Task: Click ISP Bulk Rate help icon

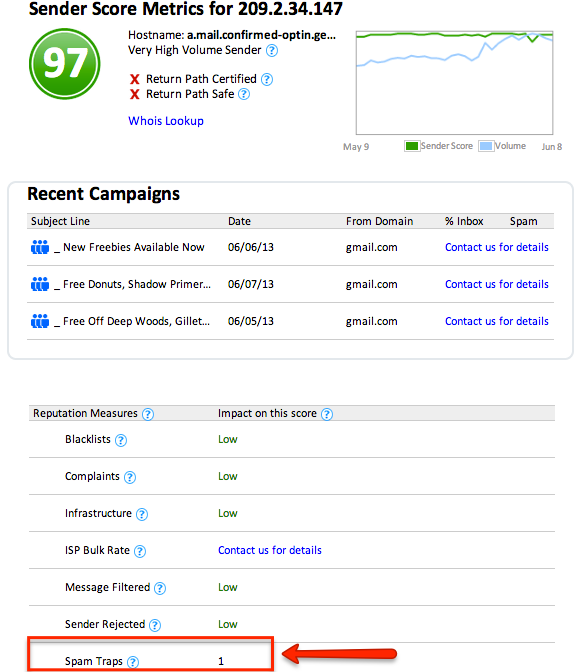Action: [140, 551]
